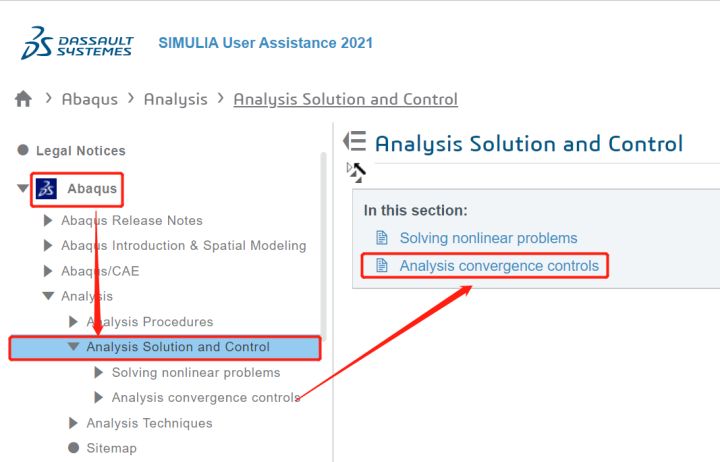Viewport: 720px width, 462px height.
Task: Click the Dassault Systemes logo
Action: coord(77,43)
